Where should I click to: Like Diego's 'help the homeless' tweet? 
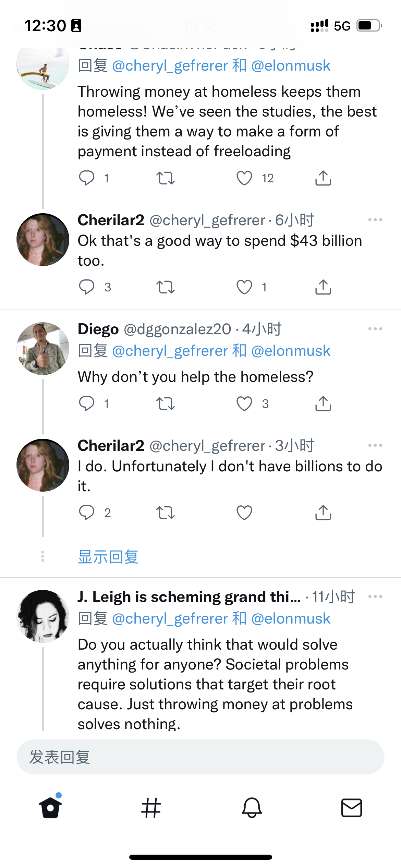(244, 403)
